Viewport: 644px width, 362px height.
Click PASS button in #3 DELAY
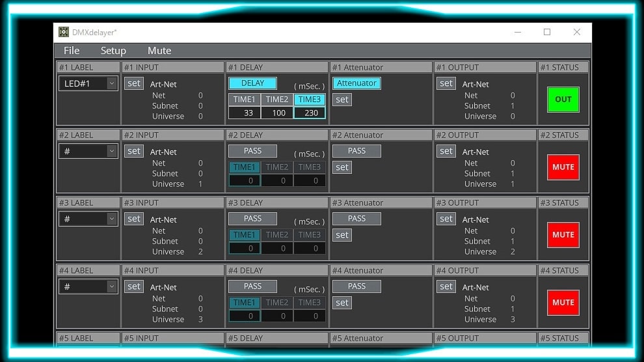(252, 219)
